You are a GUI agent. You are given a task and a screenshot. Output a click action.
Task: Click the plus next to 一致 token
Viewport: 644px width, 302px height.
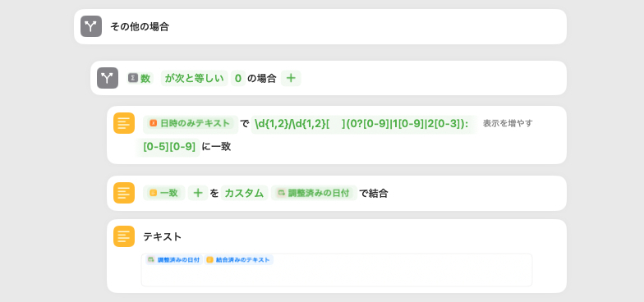pos(198,193)
